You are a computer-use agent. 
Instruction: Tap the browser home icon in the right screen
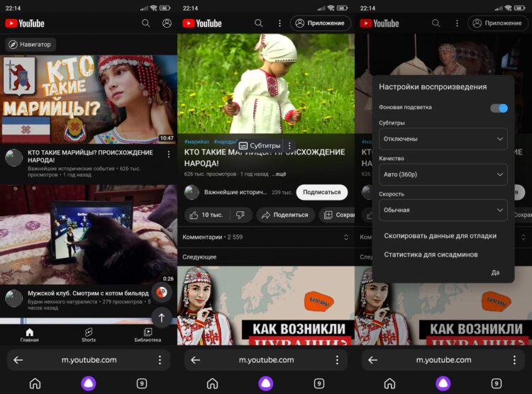pyautogui.click(x=390, y=383)
